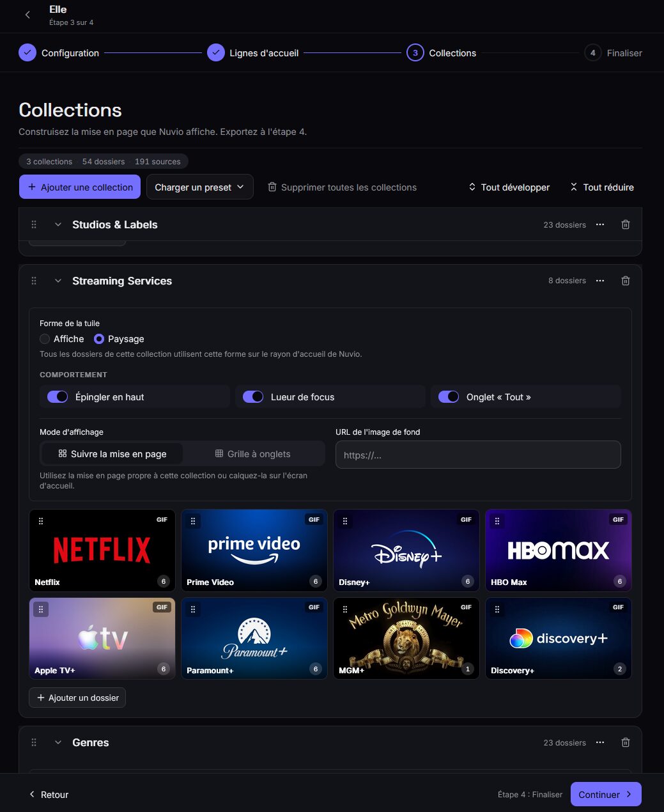Viewport: 664px width, 812px height.
Task: Collapse Streaming Services chevron
Action: (58, 281)
